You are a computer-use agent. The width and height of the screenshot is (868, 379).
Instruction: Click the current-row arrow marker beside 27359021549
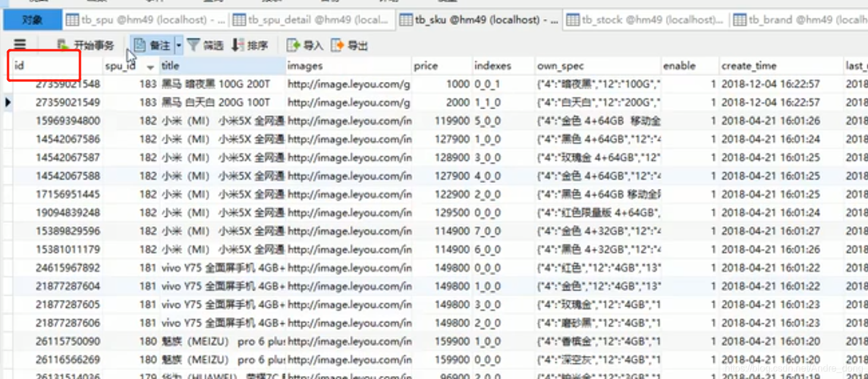click(8, 102)
